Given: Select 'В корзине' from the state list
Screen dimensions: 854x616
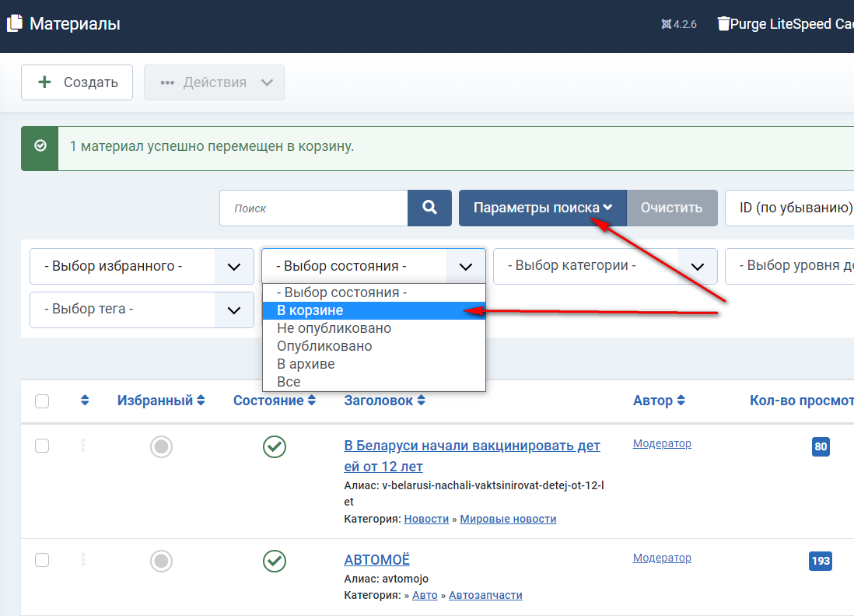Looking at the screenshot, I should (310, 310).
